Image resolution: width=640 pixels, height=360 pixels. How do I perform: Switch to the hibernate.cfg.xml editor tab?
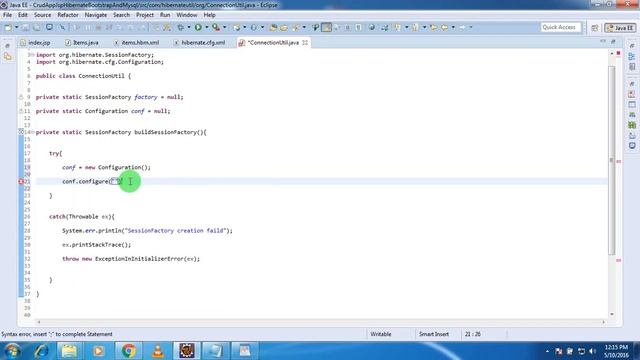tap(199, 42)
